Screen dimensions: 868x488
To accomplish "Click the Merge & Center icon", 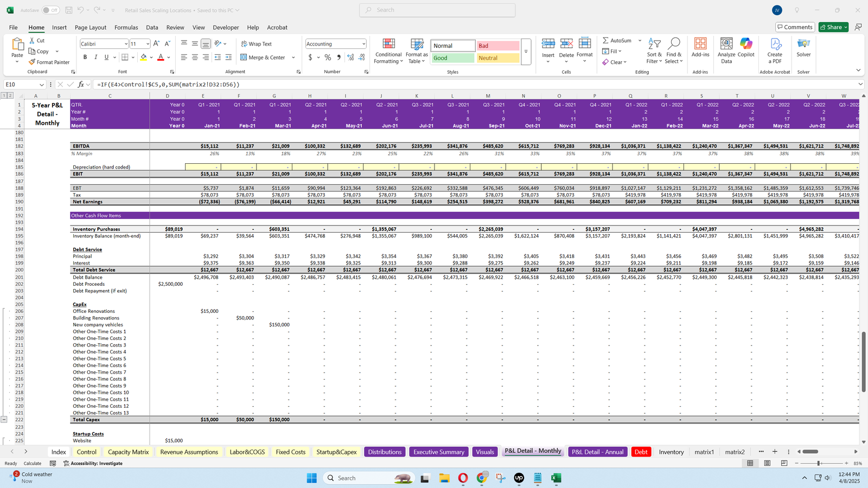I will (244, 57).
